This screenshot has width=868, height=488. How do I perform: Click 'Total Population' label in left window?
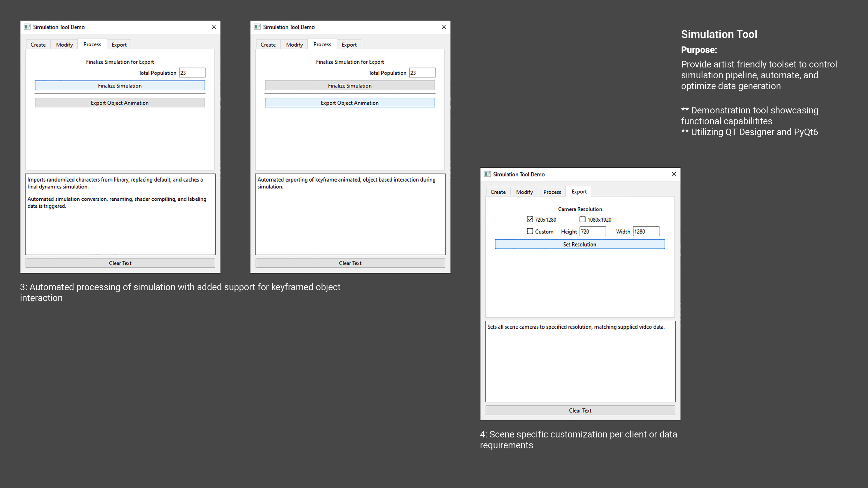[157, 73]
